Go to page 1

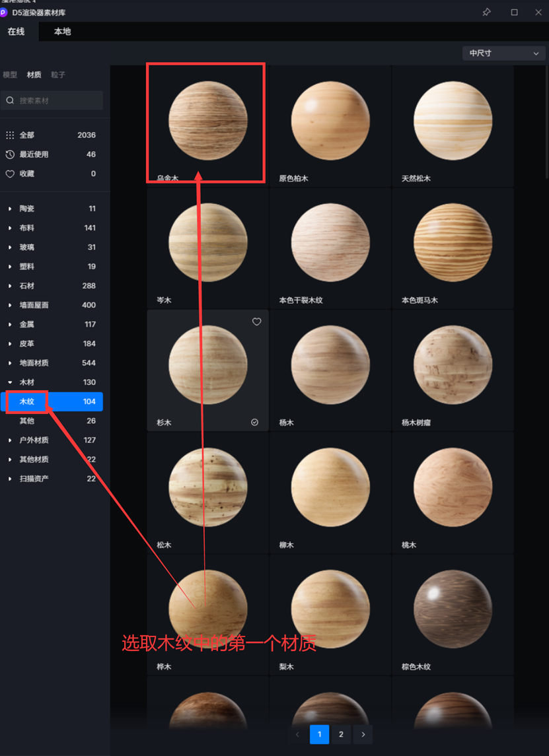point(319,734)
